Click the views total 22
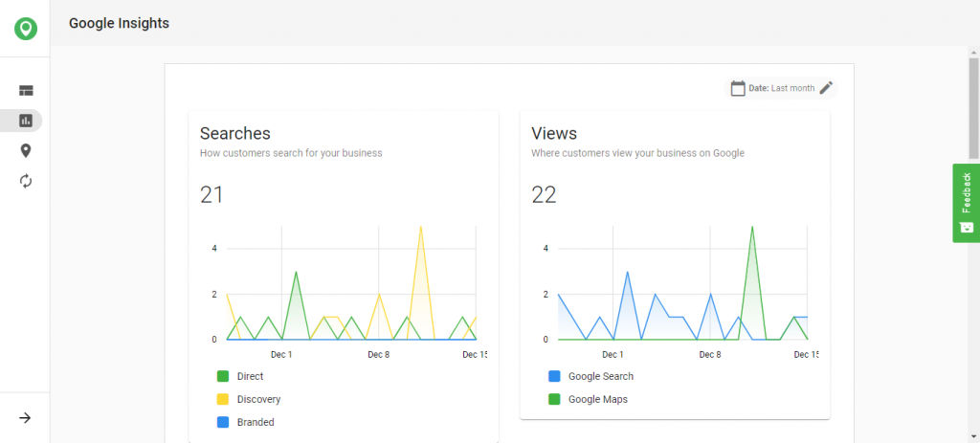 click(544, 195)
